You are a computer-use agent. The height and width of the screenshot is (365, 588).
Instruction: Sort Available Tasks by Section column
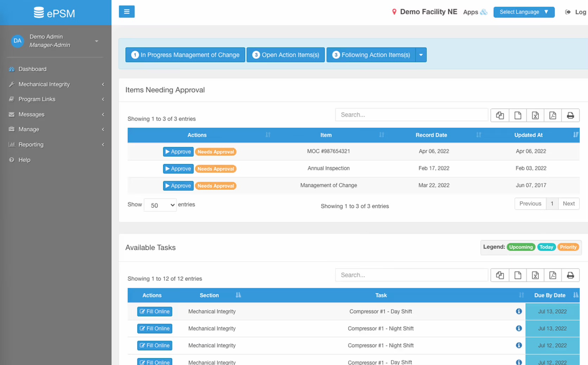(209, 295)
